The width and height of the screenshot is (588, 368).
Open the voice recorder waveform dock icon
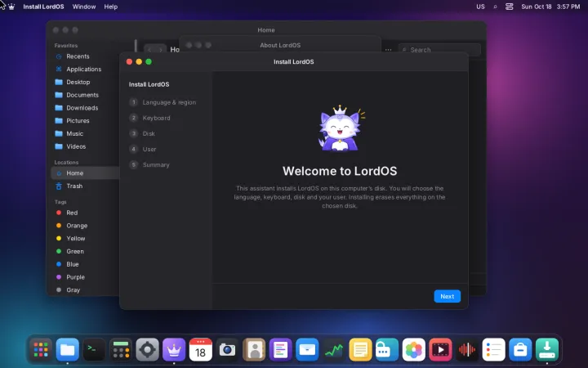[x=467, y=350]
